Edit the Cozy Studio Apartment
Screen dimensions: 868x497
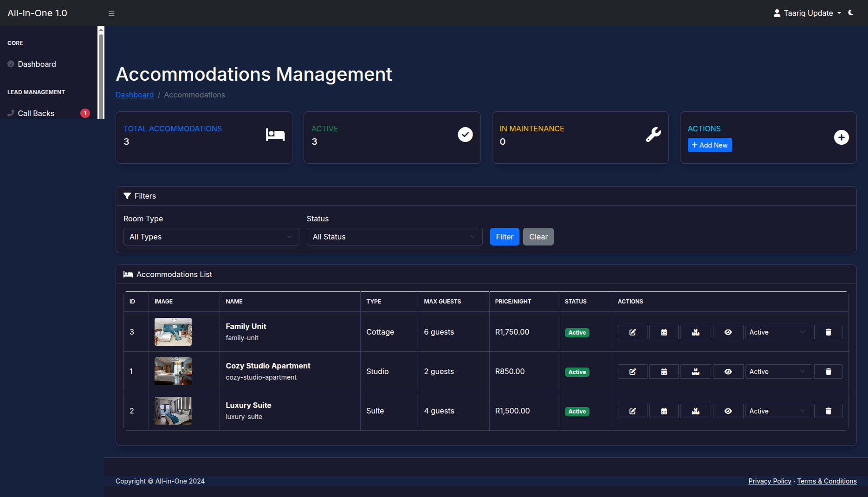(x=632, y=372)
